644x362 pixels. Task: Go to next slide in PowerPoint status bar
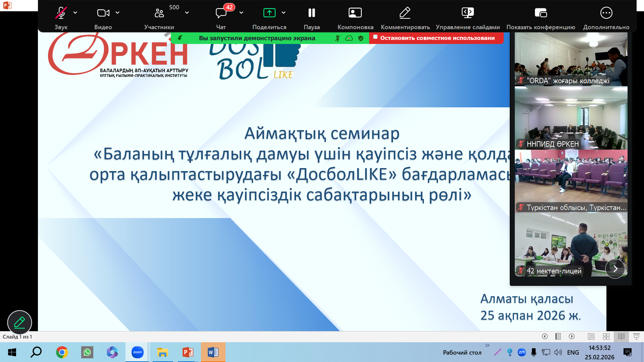point(572,337)
